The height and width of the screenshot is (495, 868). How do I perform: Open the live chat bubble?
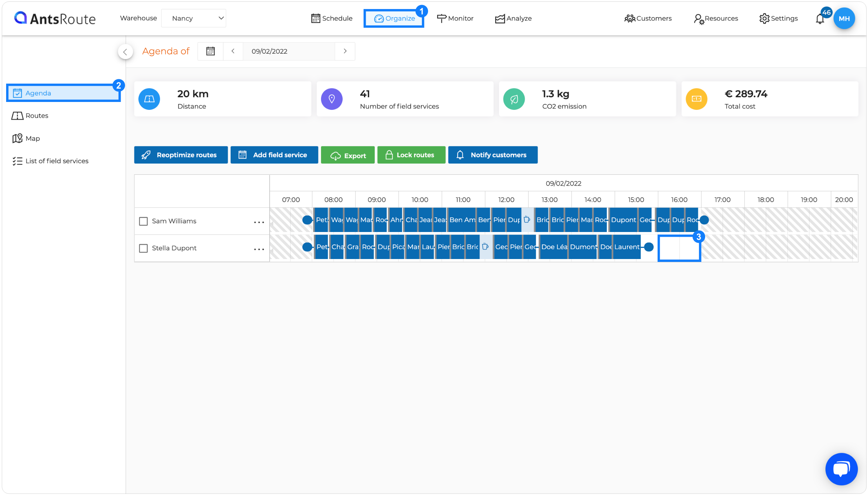(841, 469)
